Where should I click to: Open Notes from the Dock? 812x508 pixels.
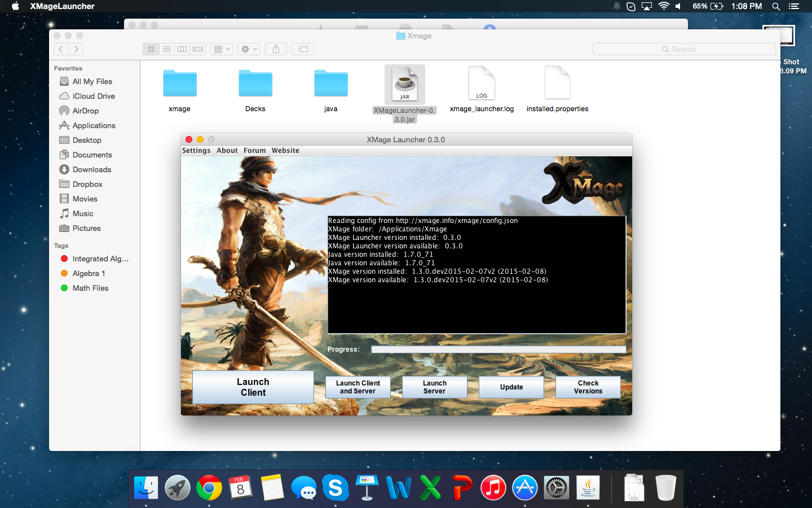coord(272,488)
